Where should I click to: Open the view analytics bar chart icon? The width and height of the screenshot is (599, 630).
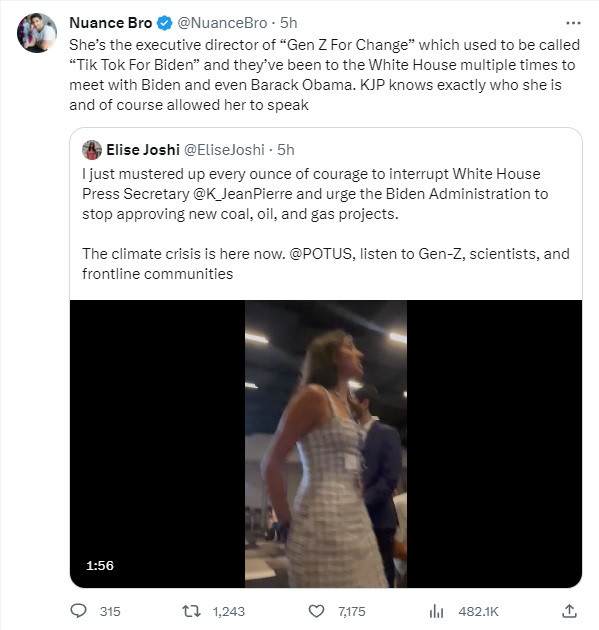pos(436,611)
